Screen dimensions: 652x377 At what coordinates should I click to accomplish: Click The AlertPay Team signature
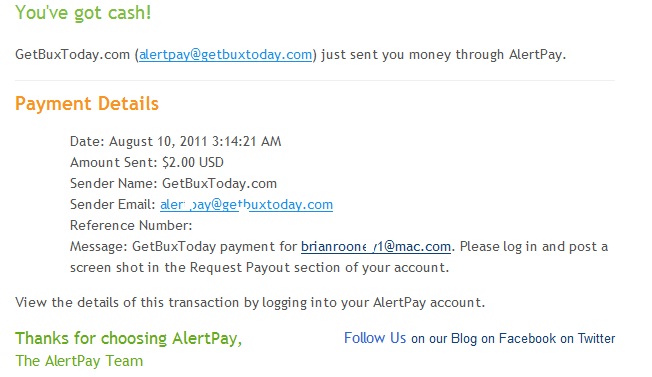(79, 361)
